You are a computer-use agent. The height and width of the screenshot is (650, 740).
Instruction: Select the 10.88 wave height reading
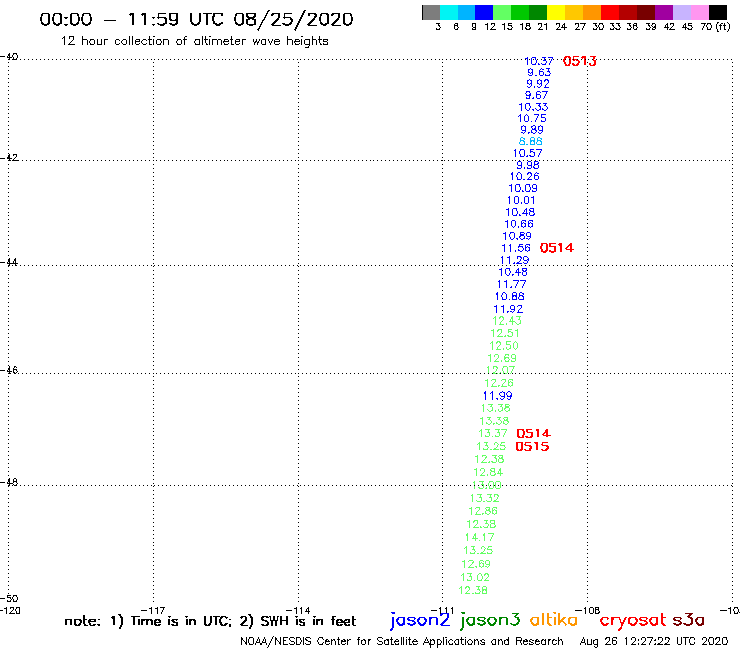click(x=510, y=296)
